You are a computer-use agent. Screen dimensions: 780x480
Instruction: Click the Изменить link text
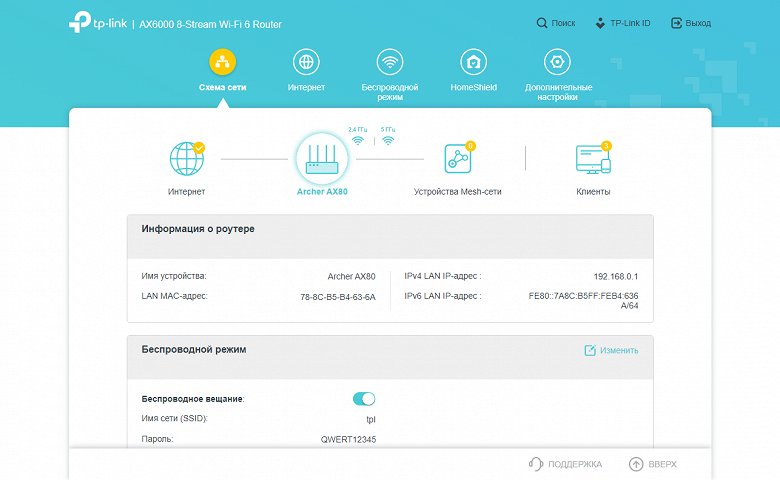(619, 350)
